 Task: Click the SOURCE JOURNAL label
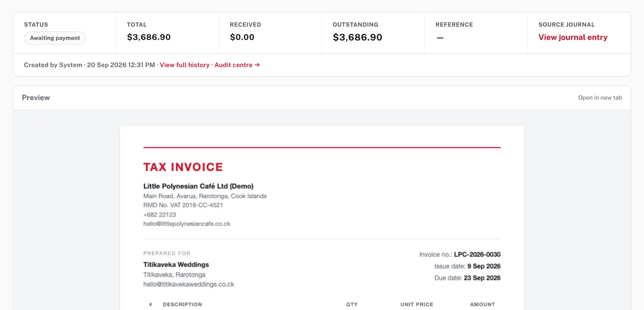click(567, 24)
